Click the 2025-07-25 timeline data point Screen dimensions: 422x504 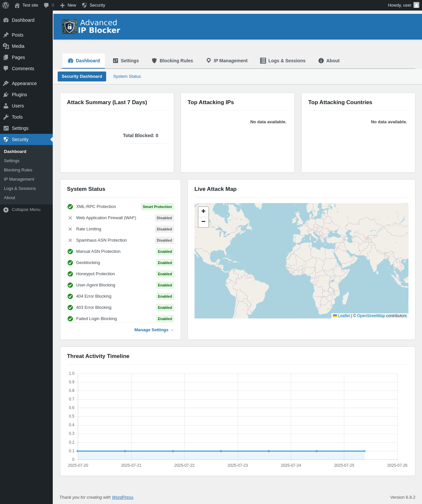coord(364,451)
